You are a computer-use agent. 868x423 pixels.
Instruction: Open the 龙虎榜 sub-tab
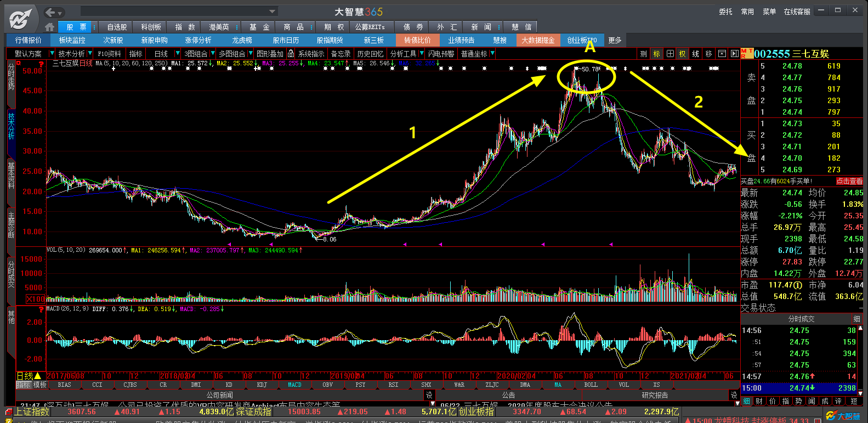(242, 40)
